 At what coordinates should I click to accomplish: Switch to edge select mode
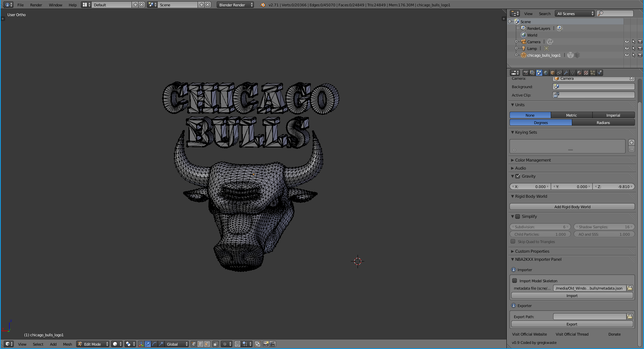[200, 344]
